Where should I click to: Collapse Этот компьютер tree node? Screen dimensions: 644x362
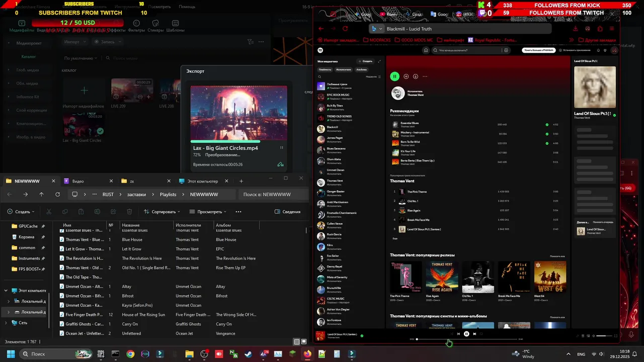pyautogui.click(x=6, y=291)
